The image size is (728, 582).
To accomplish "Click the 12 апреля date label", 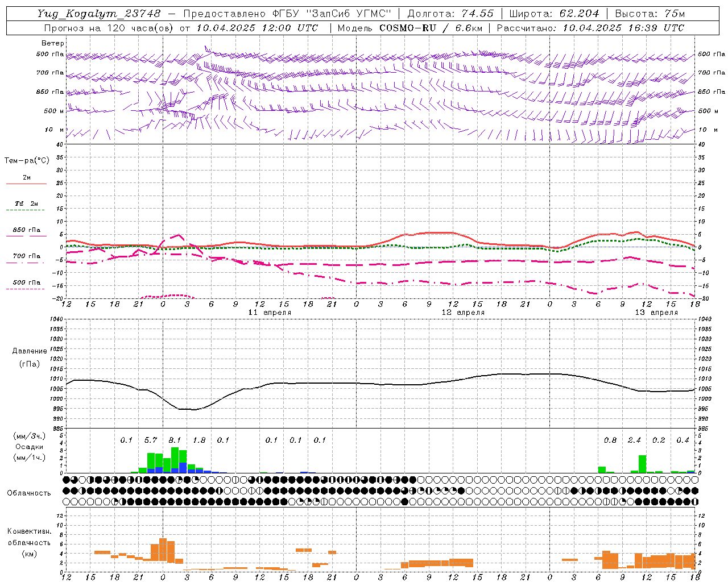I will click(x=463, y=313).
